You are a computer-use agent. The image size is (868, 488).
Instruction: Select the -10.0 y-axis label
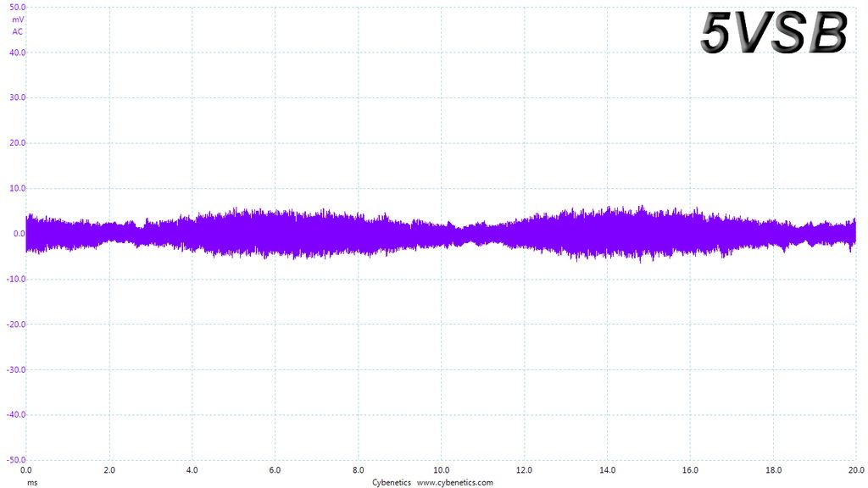pos(16,279)
